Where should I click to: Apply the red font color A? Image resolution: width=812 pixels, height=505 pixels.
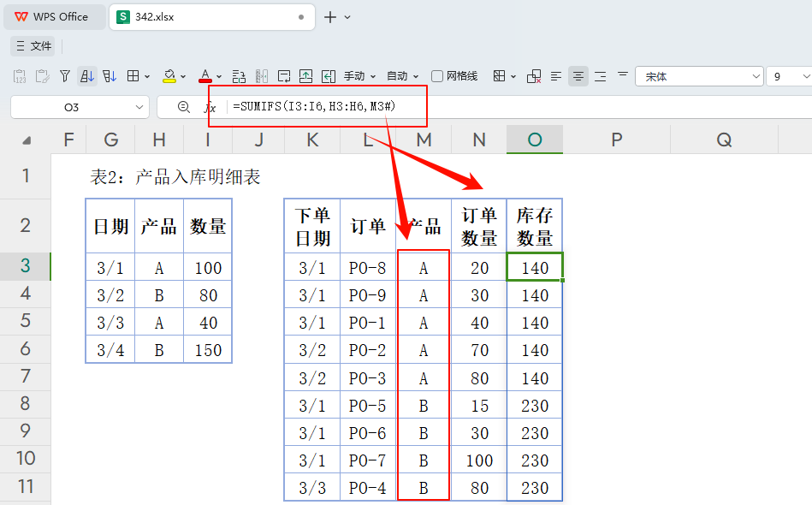coord(205,76)
